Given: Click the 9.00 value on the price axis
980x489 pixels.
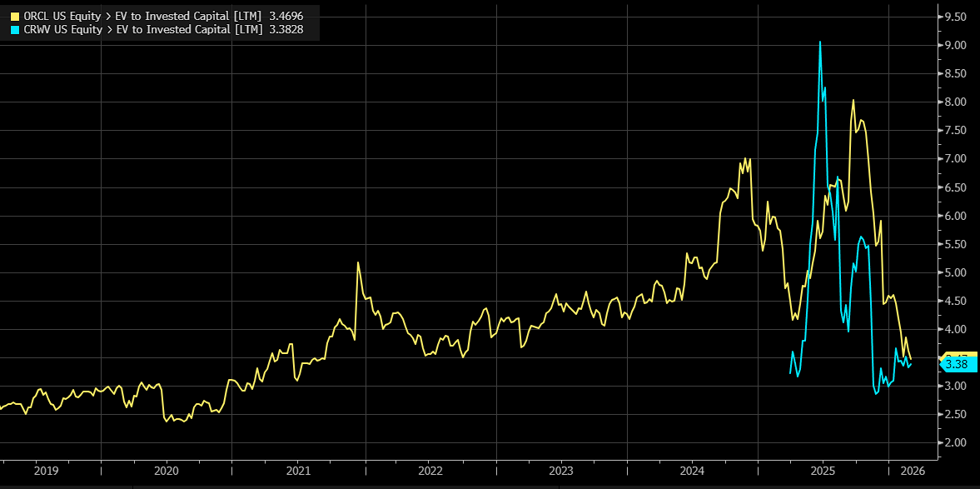Looking at the screenshot, I should pyautogui.click(x=957, y=45).
